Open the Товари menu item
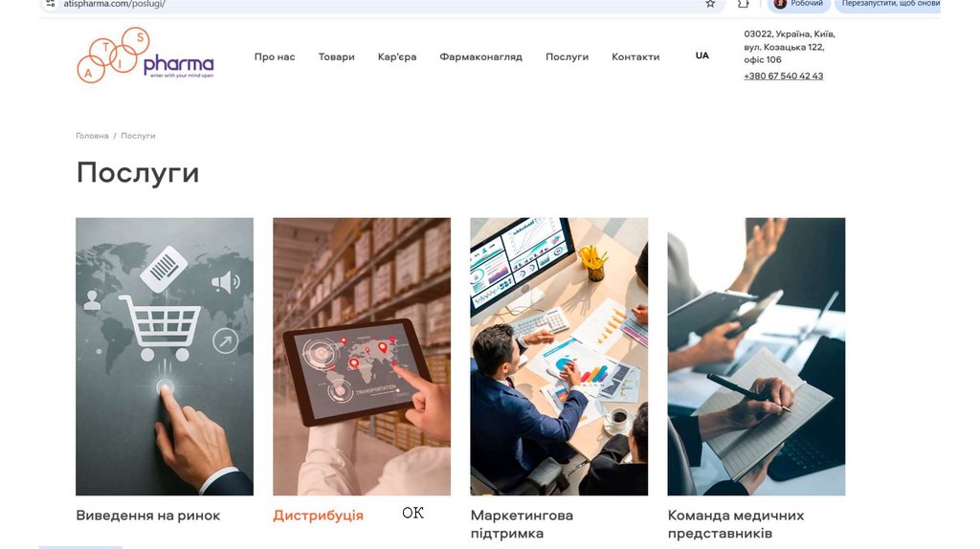Screen dimensions: 980x549 (x=336, y=56)
